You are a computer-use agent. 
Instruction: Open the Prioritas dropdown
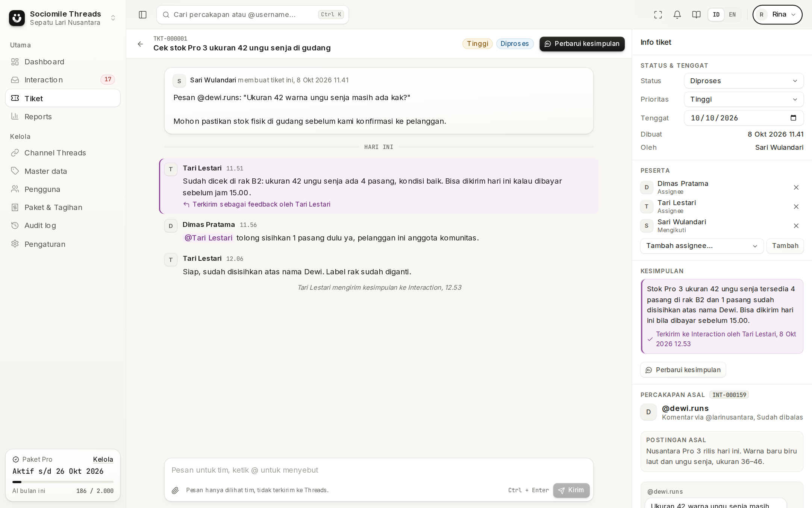[x=744, y=99]
